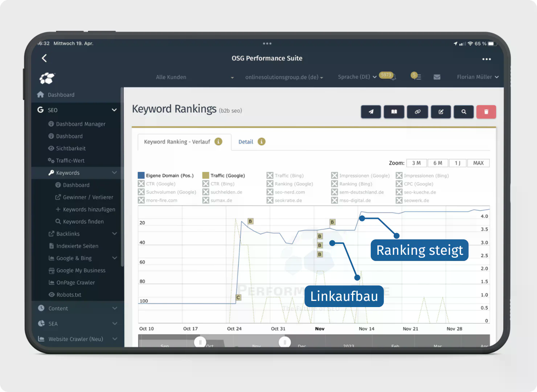This screenshot has width=537, height=392.
Task: Open Gewinner / Verlierer in sidebar
Action: (x=88, y=197)
